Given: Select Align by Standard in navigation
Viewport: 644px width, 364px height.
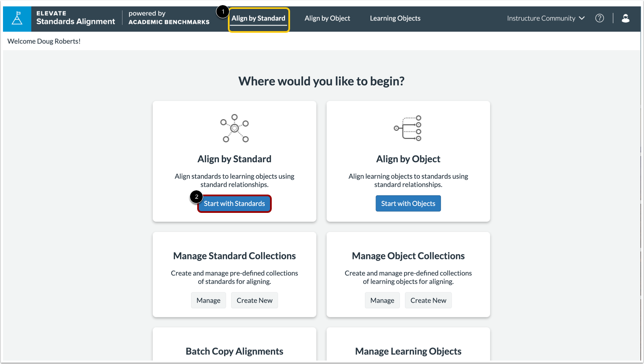Looking at the screenshot, I should pyautogui.click(x=259, y=18).
